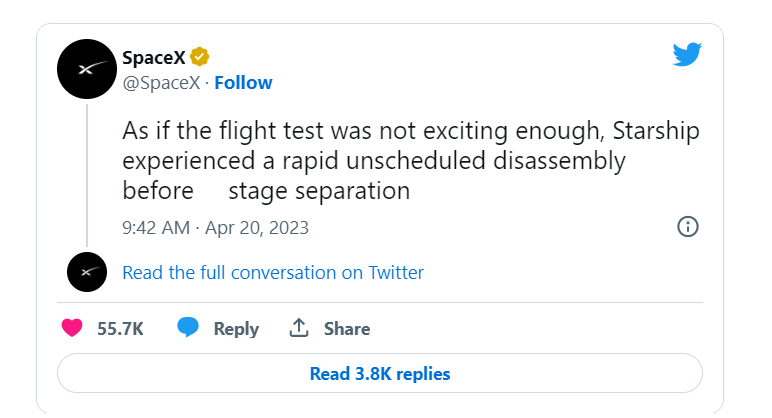Click the tweet info icon
Viewport: 772px width, 418px height.
click(687, 226)
